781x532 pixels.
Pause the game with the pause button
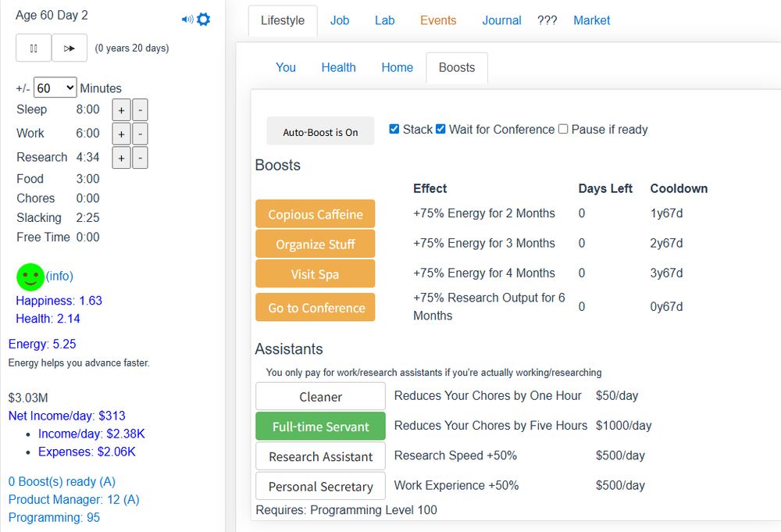34,48
